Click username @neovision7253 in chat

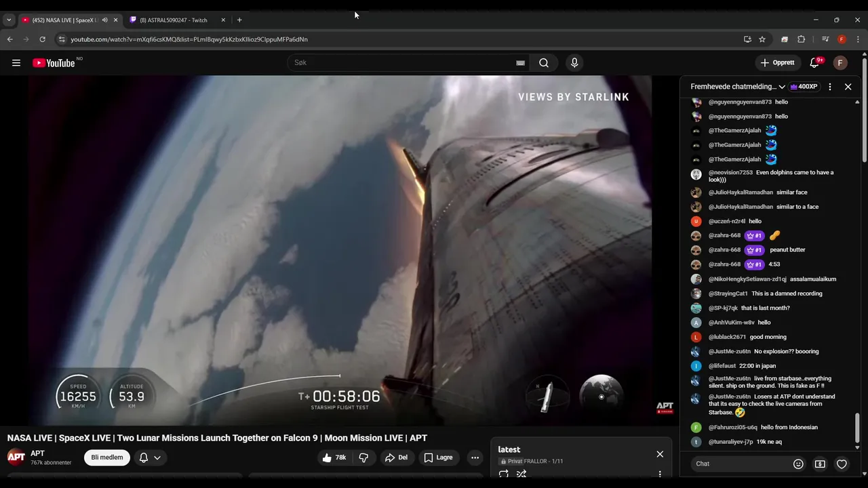tap(730, 173)
